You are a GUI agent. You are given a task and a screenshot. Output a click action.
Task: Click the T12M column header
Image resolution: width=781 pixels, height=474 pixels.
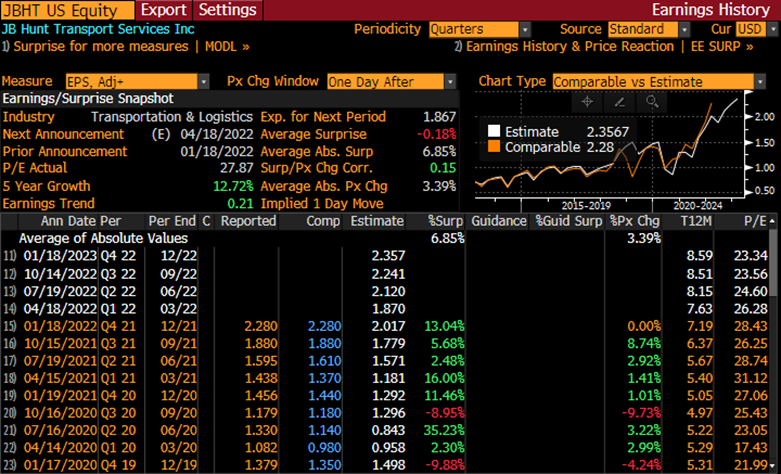pos(696,221)
